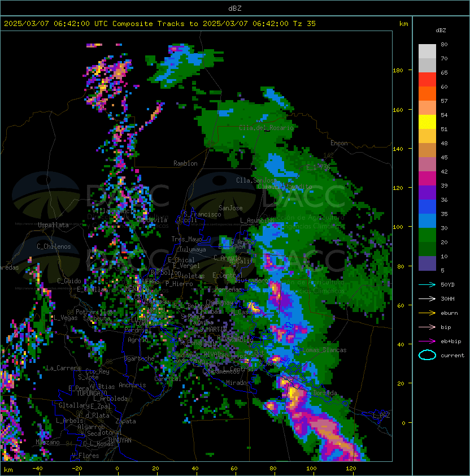Click the C_Chilenos place label
470x476 pixels.
[x=54, y=246]
